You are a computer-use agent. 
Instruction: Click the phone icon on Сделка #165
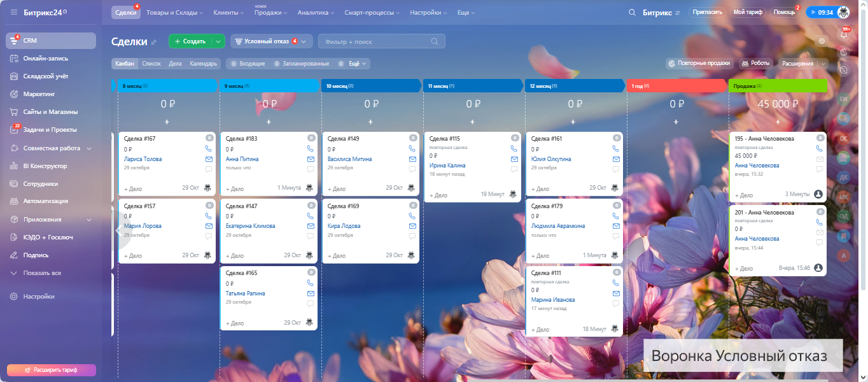(311, 283)
